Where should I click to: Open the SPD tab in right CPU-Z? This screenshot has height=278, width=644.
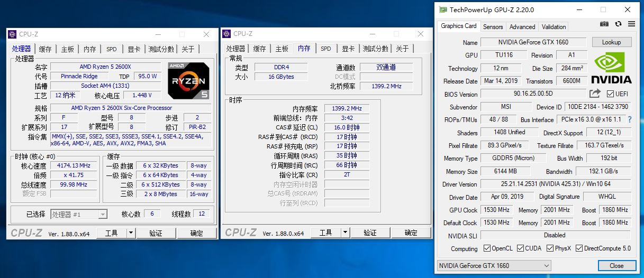click(x=325, y=49)
